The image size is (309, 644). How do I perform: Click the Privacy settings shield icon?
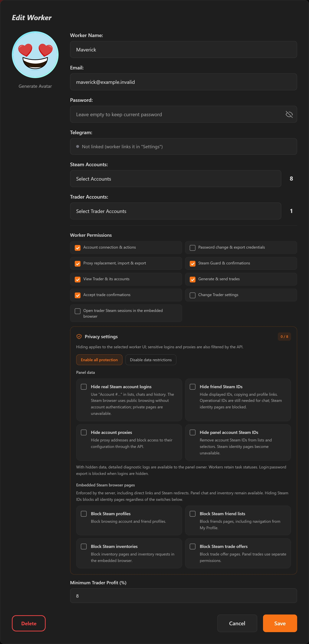(79, 337)
